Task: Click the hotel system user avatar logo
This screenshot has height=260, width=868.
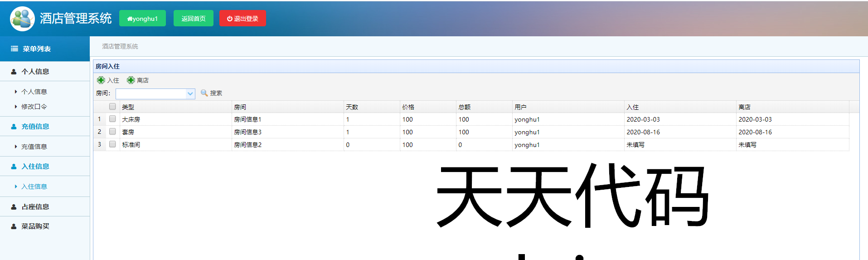Action: 22,19
